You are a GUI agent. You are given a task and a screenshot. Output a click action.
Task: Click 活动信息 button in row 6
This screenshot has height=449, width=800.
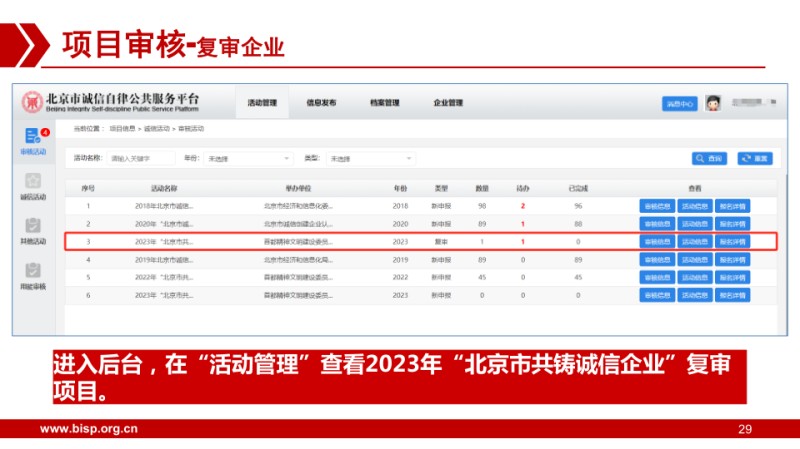point(695,296)
